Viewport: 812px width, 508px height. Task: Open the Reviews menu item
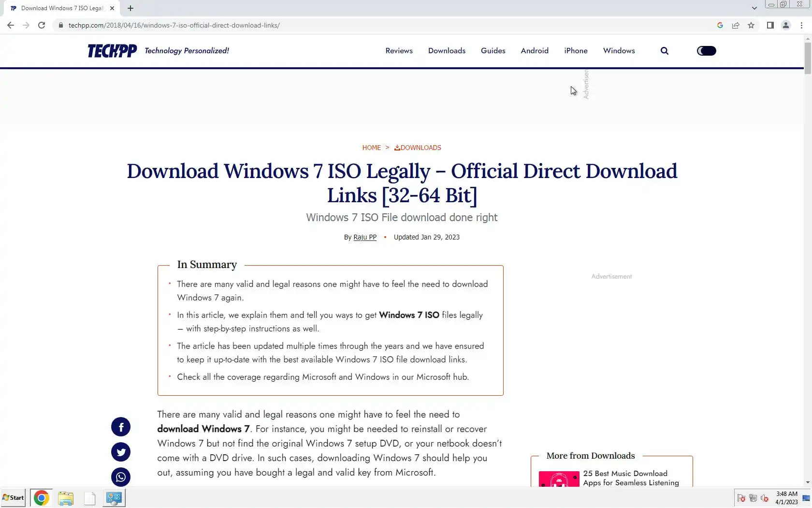pyautogui.click(x=399, y=51)
